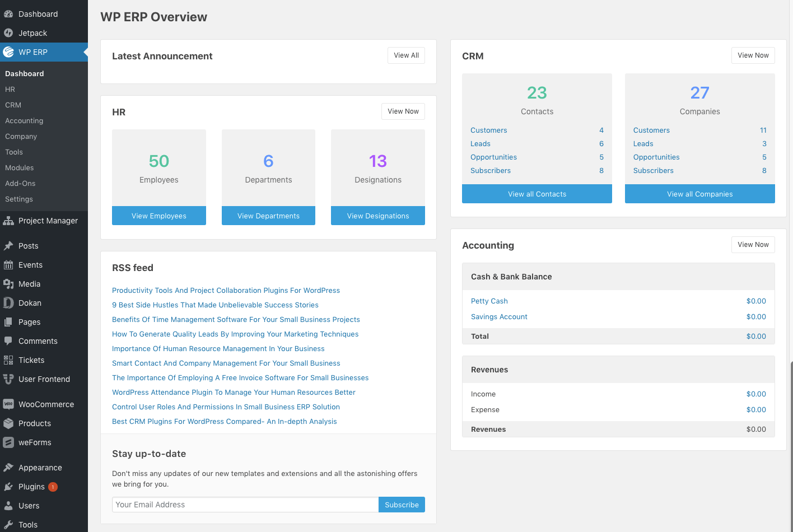Open Opportunities link under Companies
This screenshot has height=532, width=793.
(x=656, y=157)
